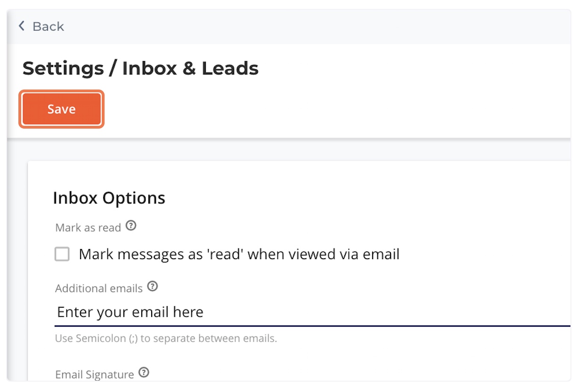The width and height of the screenshot is (586, 392).
Task: Click the left-arrow icon before Back
Action: [x=21, y=26]
